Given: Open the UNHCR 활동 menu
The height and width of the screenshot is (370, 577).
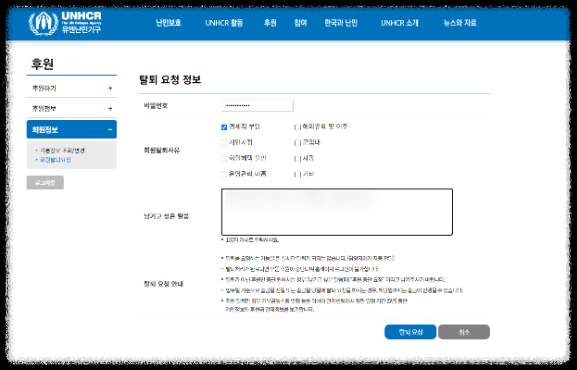Looking at the screenshot, I should pos(224,23).
